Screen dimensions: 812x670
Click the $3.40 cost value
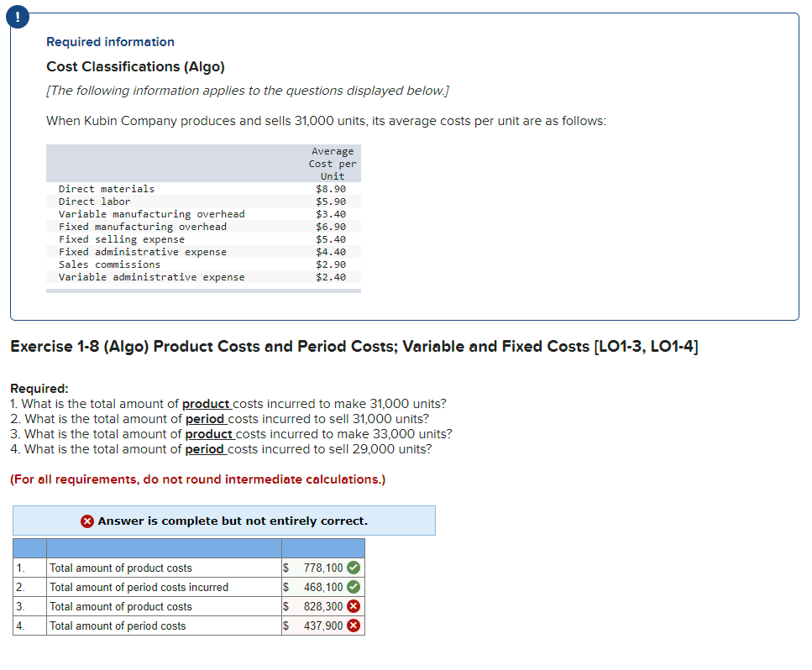coord(331,214)
